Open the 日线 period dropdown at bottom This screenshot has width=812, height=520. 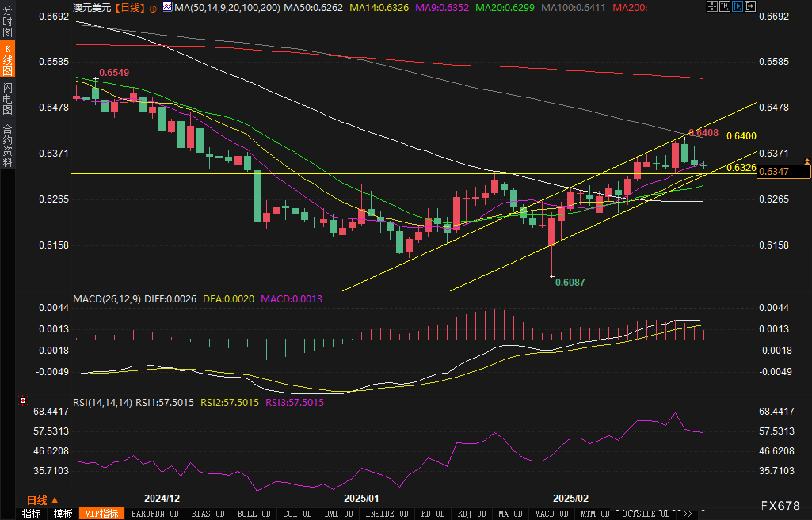pos(43,501)
